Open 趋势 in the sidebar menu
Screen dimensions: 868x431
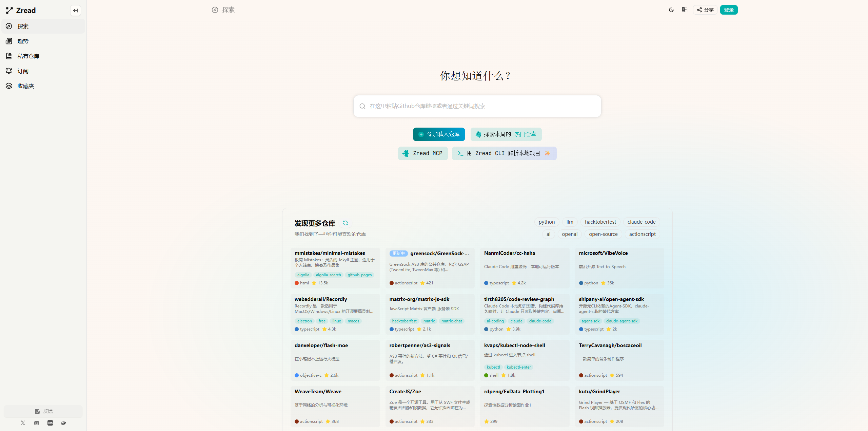[22, 41]
